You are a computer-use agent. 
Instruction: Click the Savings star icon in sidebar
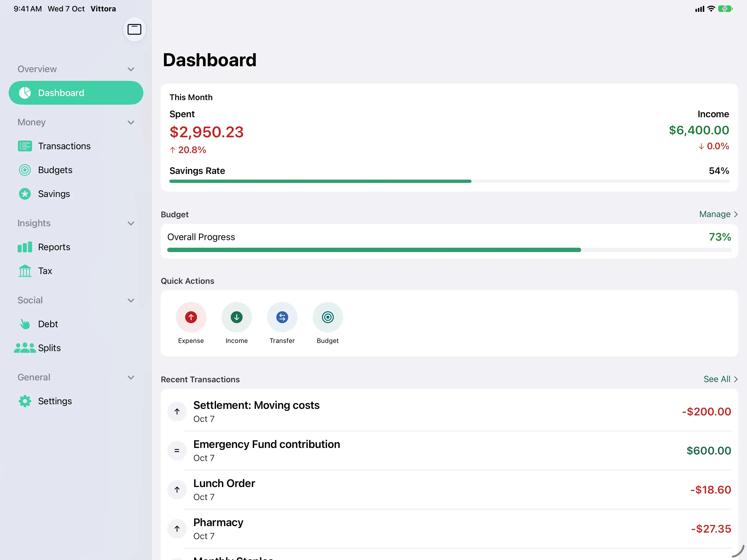(25, 194)
